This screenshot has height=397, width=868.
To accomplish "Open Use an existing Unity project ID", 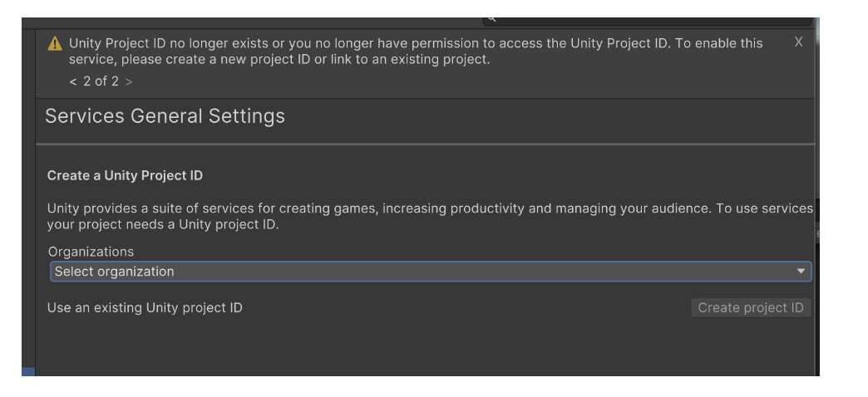I will 145,308.
